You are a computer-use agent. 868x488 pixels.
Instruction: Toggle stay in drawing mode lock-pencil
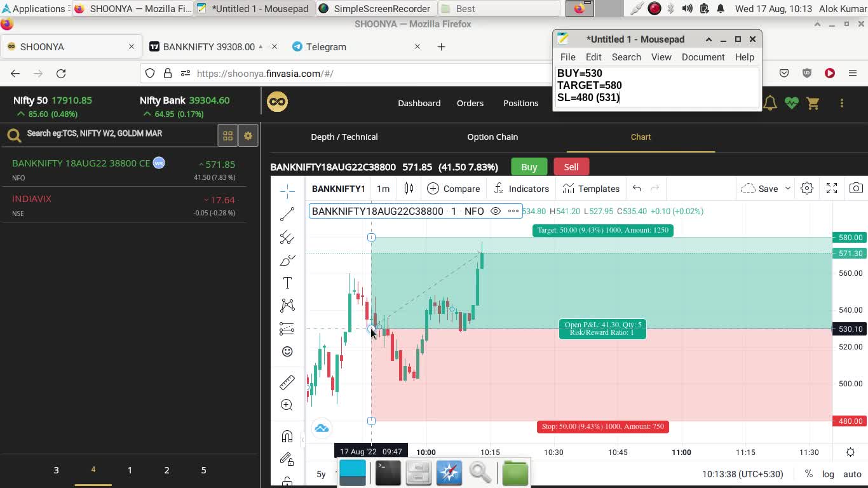point(287,459)
